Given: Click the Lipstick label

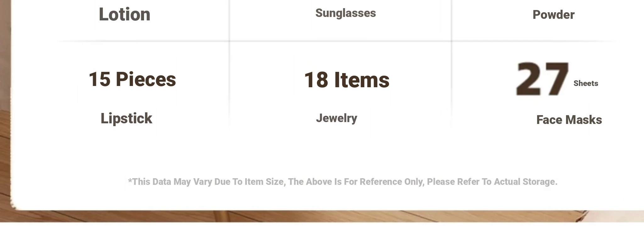Looking at the screenshot, I should coord(126,119).
